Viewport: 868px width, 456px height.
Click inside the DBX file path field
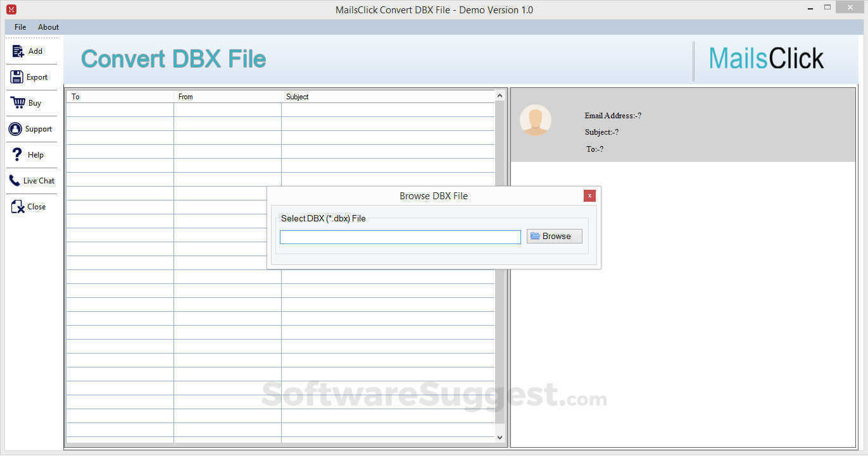coord(400,237)
